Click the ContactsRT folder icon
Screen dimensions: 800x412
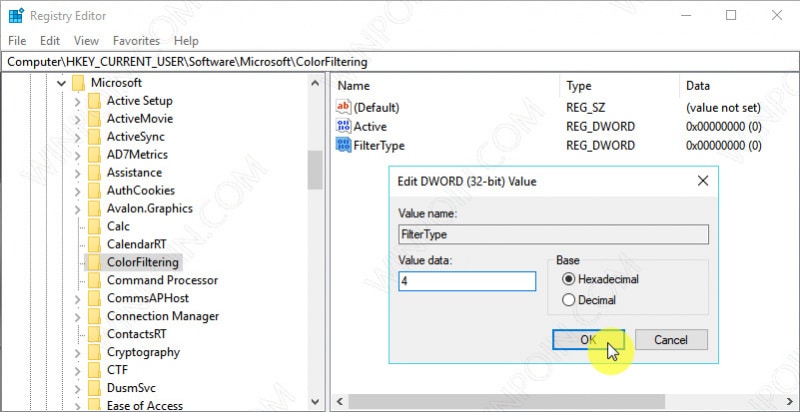[94, 334]
